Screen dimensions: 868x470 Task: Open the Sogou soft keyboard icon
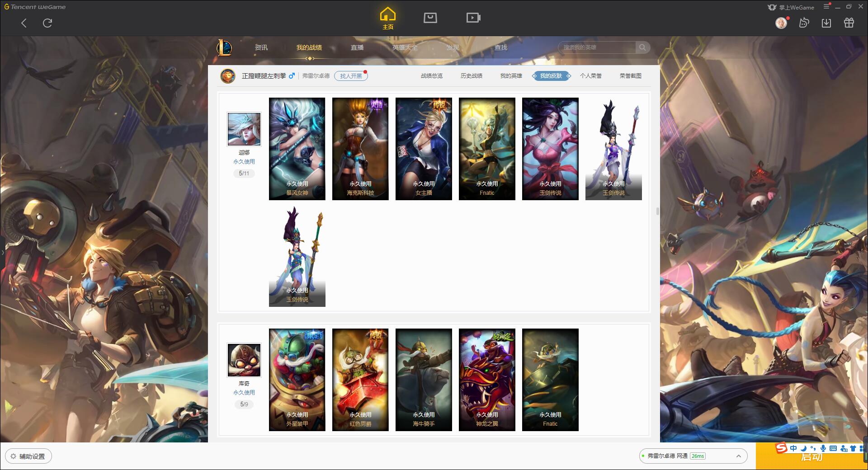pyautogui.click(x=833, y=448)
